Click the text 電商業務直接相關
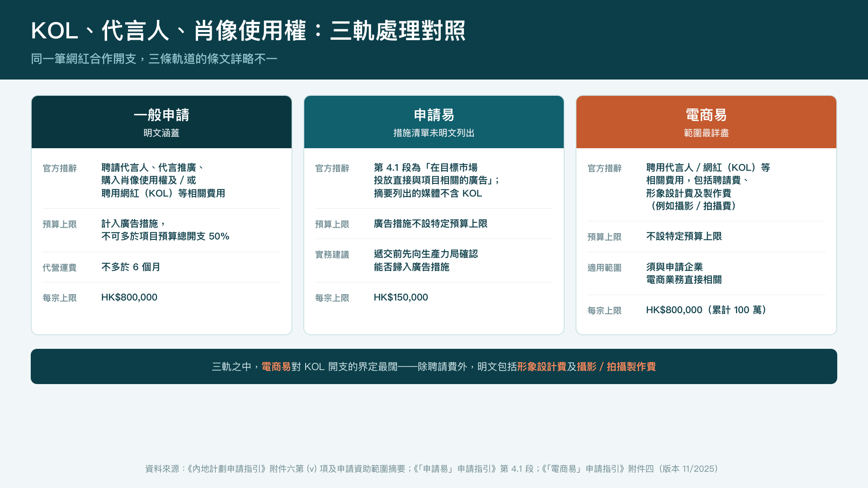 point(684,280)
